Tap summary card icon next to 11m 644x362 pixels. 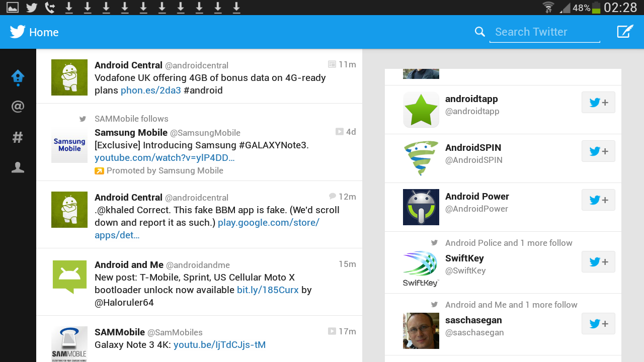(332, 64)
